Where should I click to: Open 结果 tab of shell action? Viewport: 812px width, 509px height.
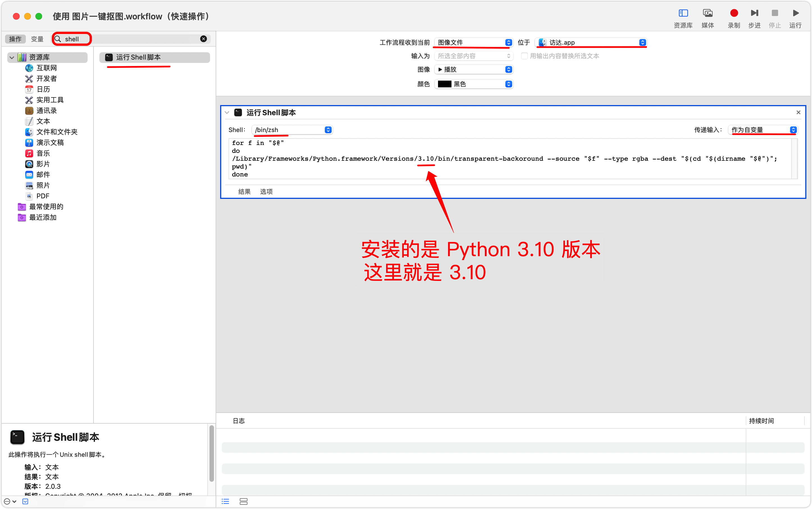tap(244, 192)
